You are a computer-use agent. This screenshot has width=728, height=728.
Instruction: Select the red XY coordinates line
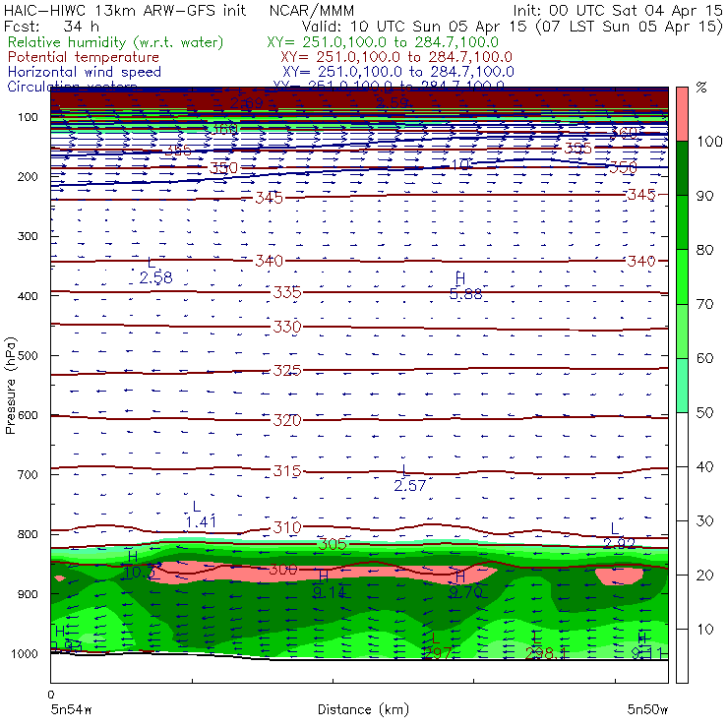click(396, 57)
